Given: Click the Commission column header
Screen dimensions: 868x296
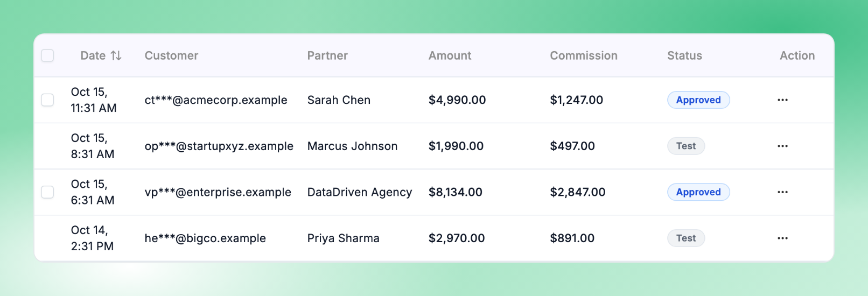Looking at the screenshot, I should pos(584,55).
